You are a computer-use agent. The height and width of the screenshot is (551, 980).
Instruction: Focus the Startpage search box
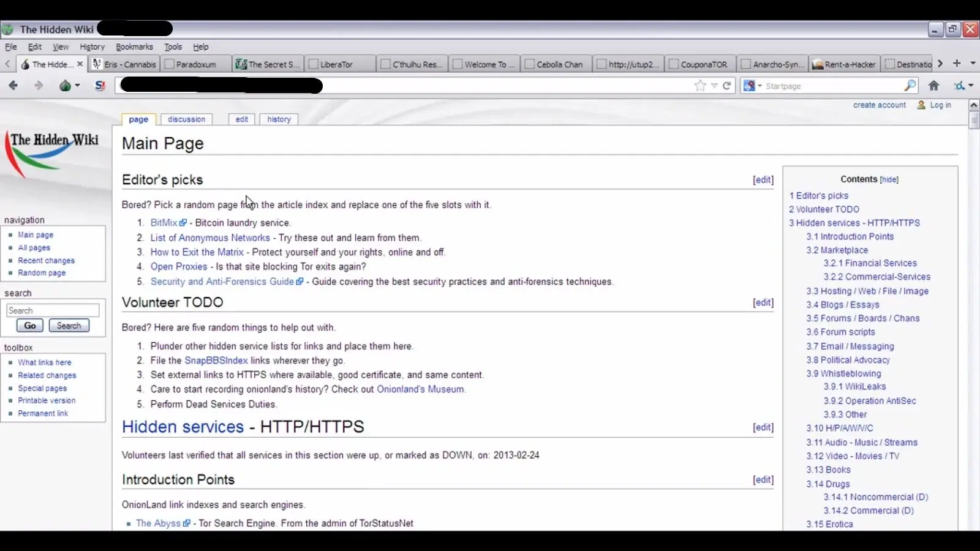(832, 86)
